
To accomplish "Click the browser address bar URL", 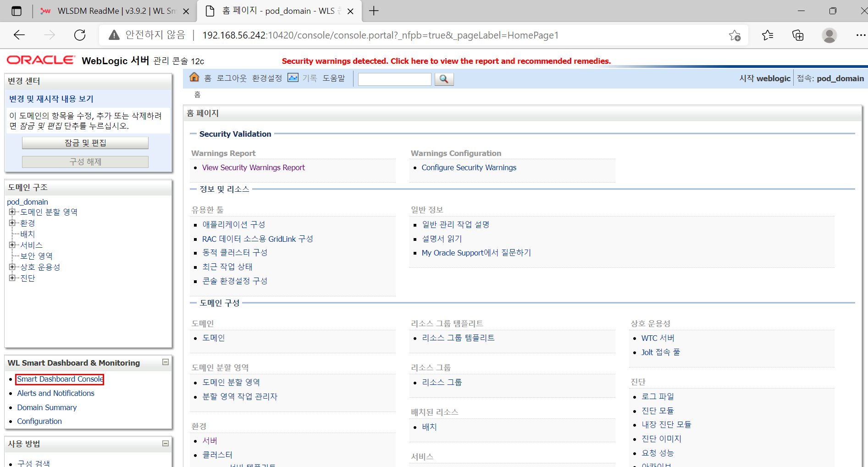I will point(381,35).
